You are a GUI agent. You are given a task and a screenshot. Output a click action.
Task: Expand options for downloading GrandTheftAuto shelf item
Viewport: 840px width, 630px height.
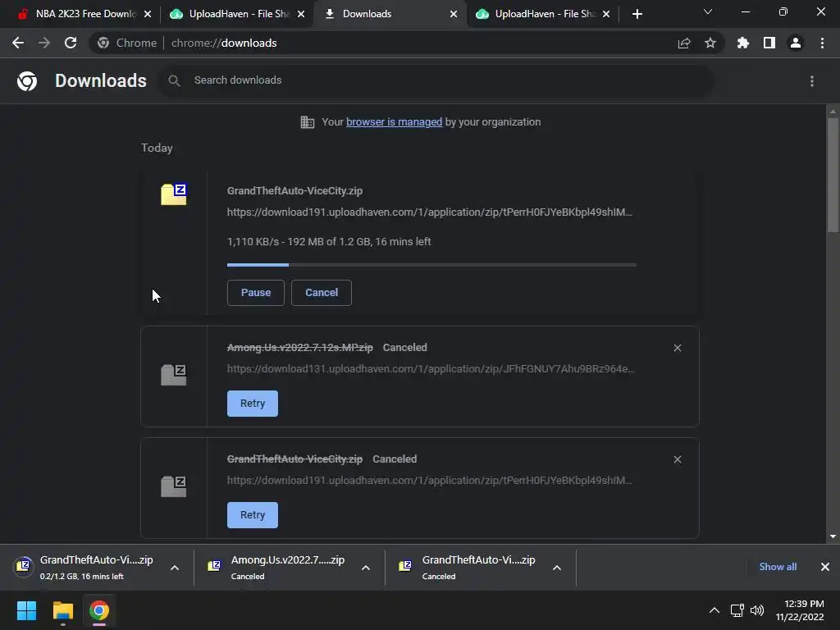(x=175, y=568)
